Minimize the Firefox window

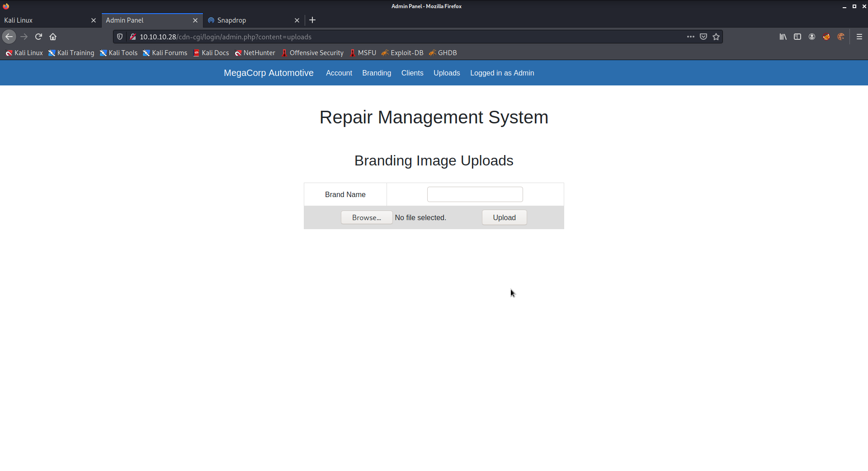pyautogui.click(x=844, y=6)
